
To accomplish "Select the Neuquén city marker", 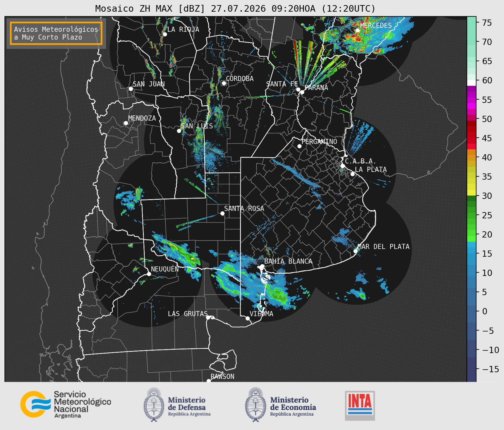I will pyautogui.click(x=149, y=274).
